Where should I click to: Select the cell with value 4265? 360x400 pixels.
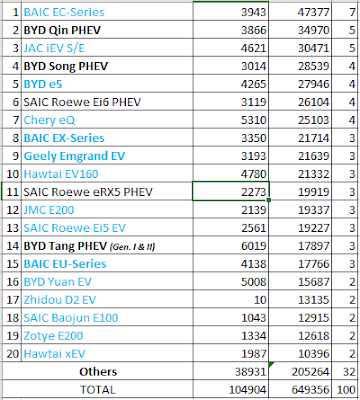231,84
